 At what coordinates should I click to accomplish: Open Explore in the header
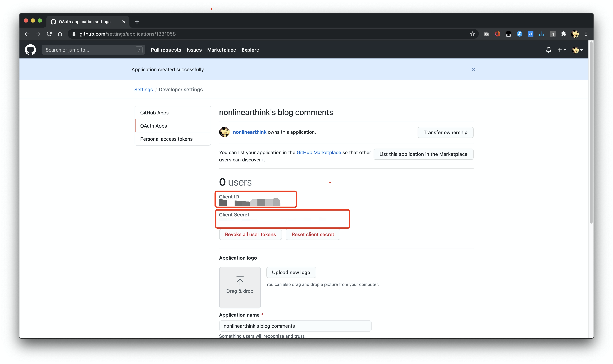tap(250, 50)
